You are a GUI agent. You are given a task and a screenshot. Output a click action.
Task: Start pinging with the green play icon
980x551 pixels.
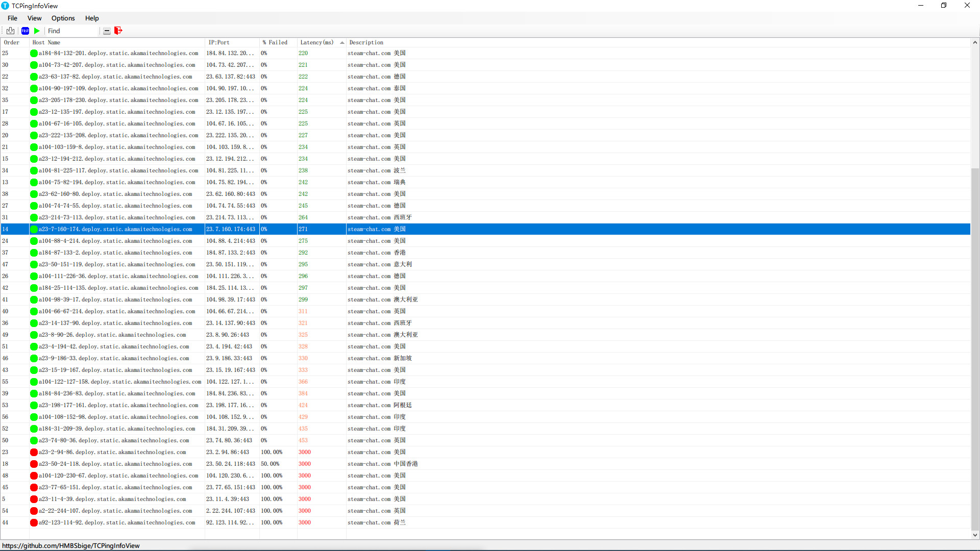coord(37,31)
